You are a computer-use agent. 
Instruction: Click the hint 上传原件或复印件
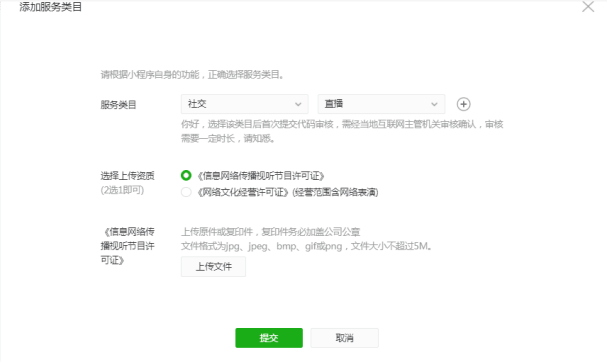[x=270, y=232]
